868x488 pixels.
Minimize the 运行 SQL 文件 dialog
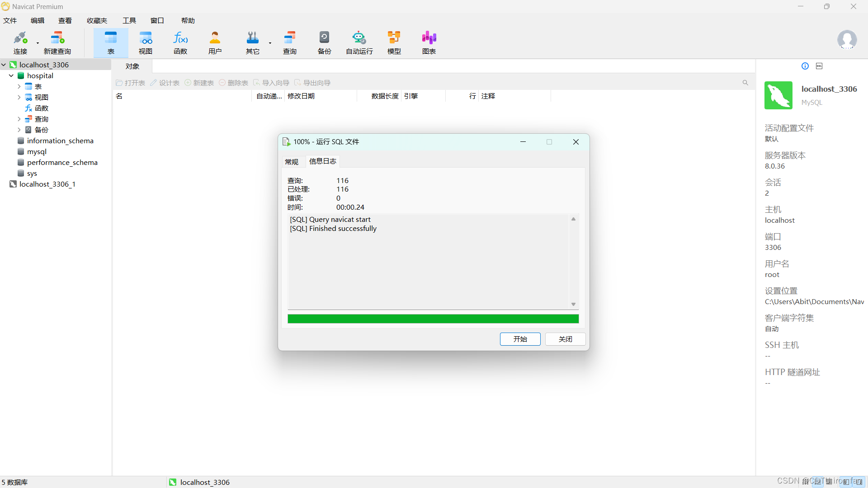(x=523, y=142)
